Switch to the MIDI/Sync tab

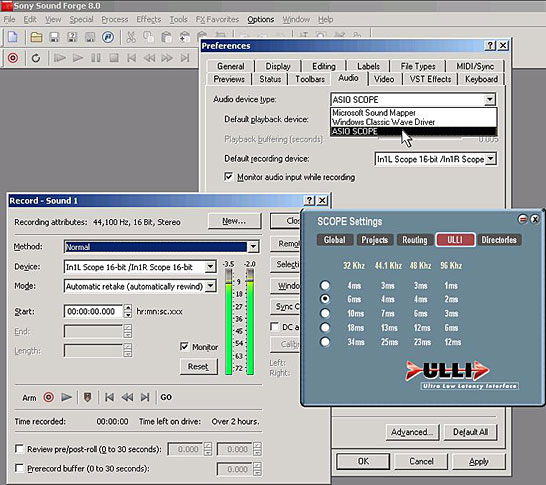tap(475, 66)
